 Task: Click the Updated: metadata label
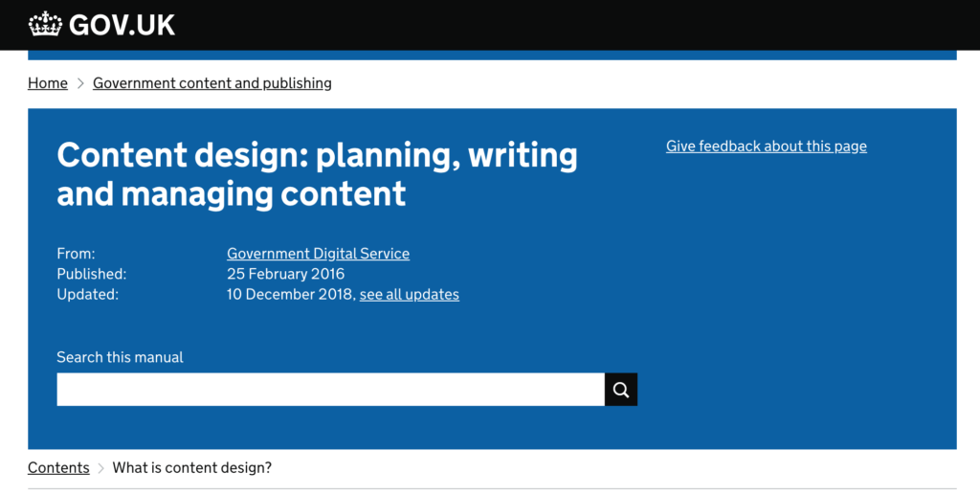coord(87,294)
